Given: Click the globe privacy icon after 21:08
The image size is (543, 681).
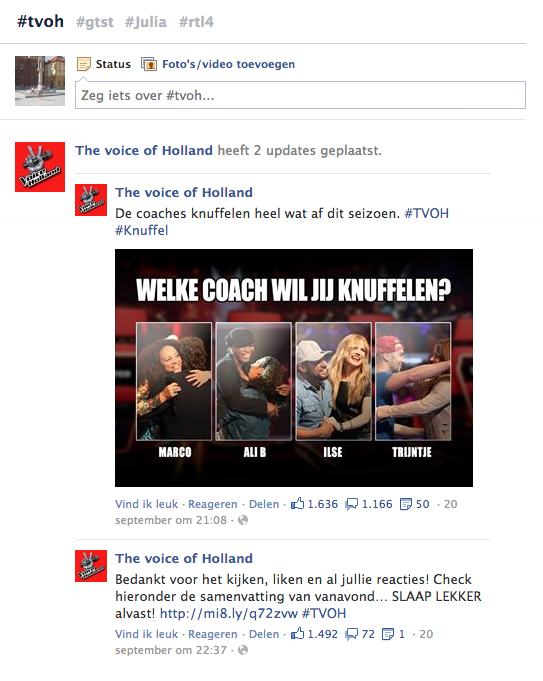Looking at the screenshot, I should (243, 520).
